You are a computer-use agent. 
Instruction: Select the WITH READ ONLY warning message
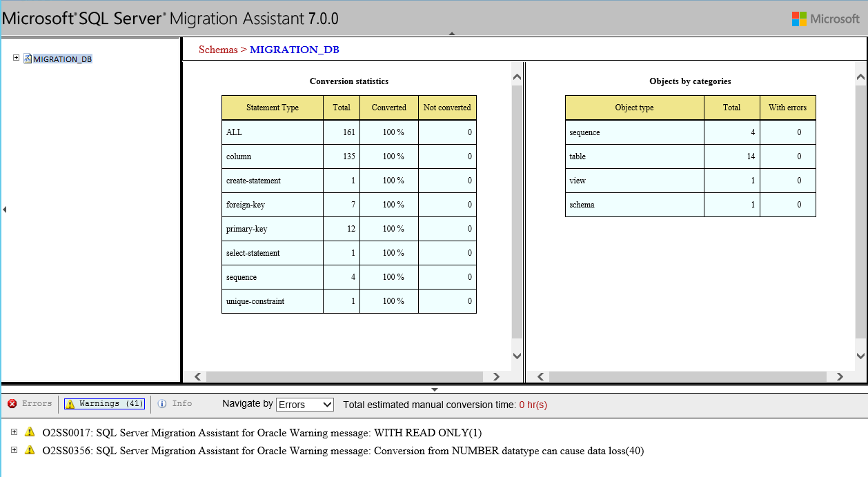(x=262, y=433)
